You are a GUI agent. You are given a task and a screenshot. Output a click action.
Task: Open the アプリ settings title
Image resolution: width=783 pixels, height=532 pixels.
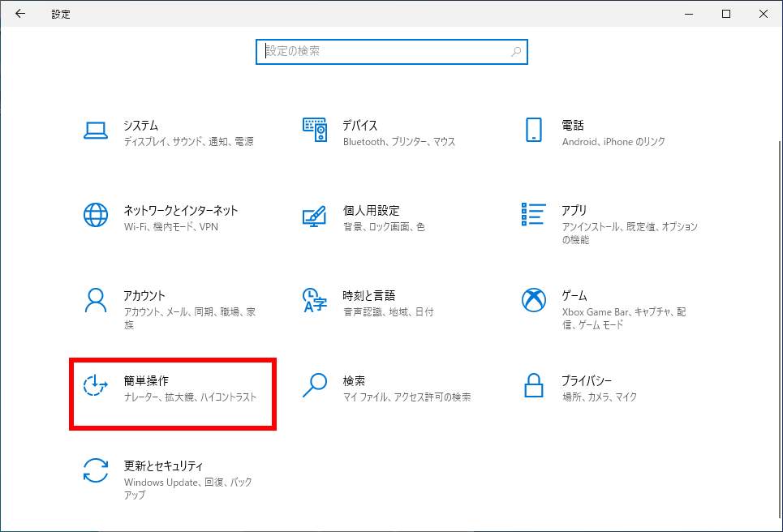tap(574, 211)
